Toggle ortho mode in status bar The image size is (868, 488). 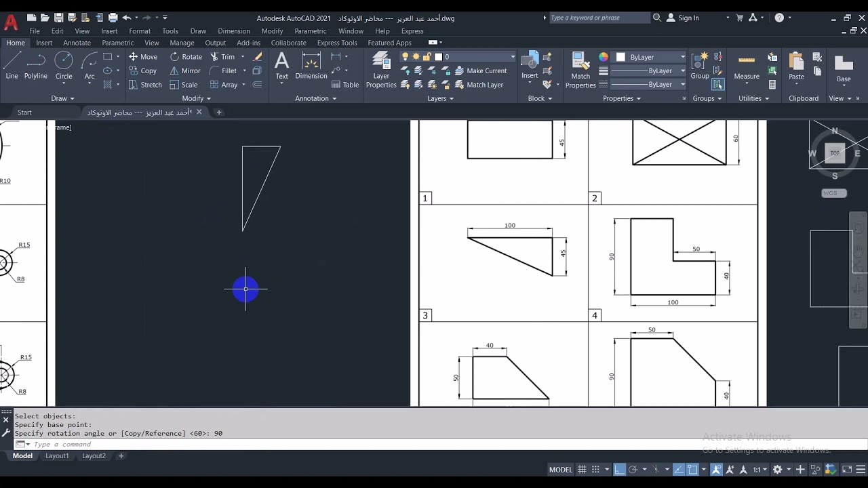[619, 469]
